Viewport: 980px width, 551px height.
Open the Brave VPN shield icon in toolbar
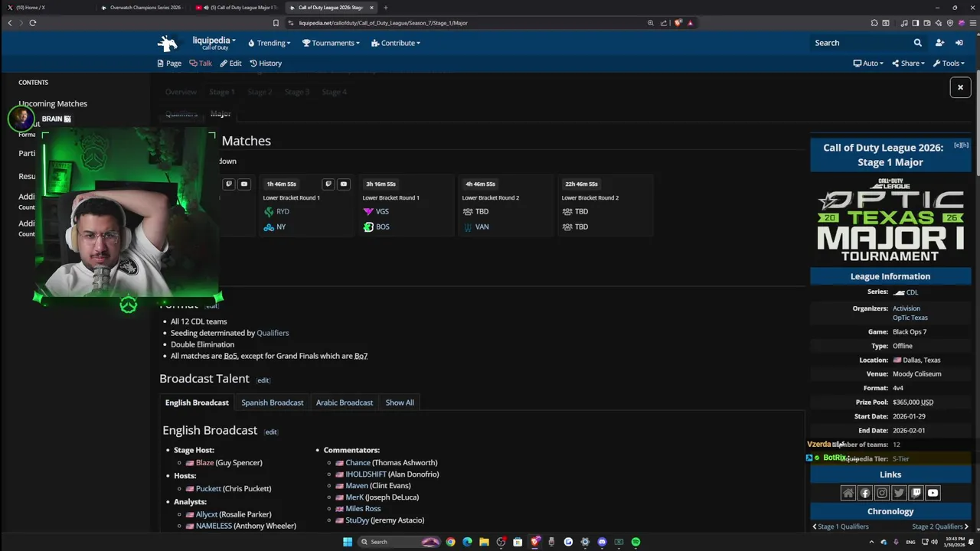coord(950,23)
